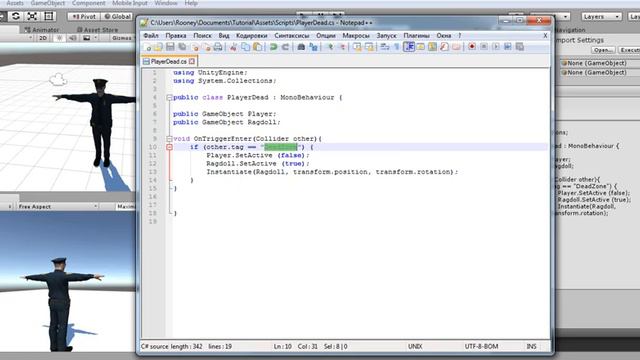Toggle Unity's Global handle rotation button

click(118, 16)
